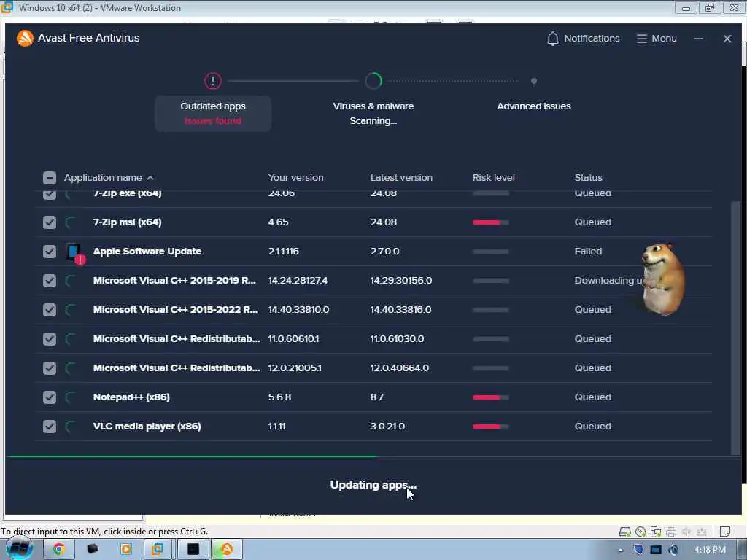
Task: Click the VLC media player spinner icon
Action: click(x=71, y=426)
